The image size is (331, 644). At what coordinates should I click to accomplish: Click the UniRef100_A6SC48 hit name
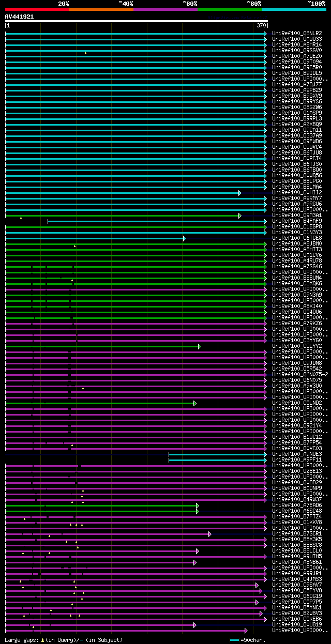tap(297, 511)
